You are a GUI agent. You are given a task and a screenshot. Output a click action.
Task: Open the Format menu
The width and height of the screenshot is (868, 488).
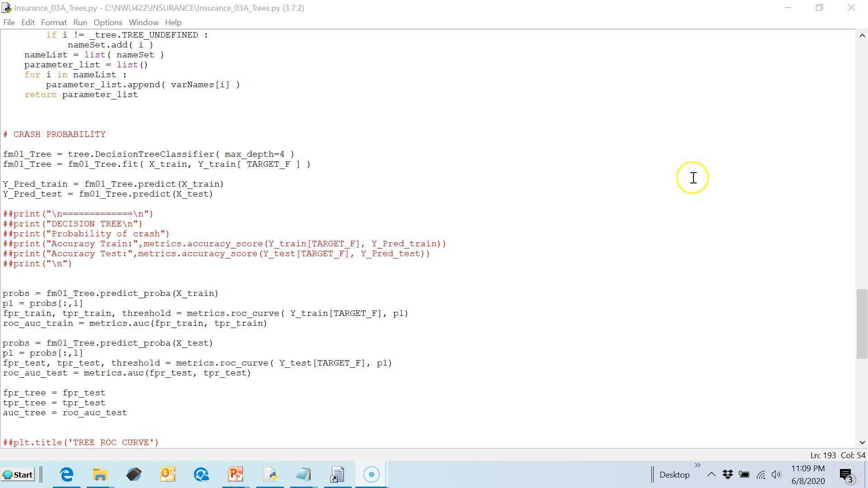click(x=54, y=22)
